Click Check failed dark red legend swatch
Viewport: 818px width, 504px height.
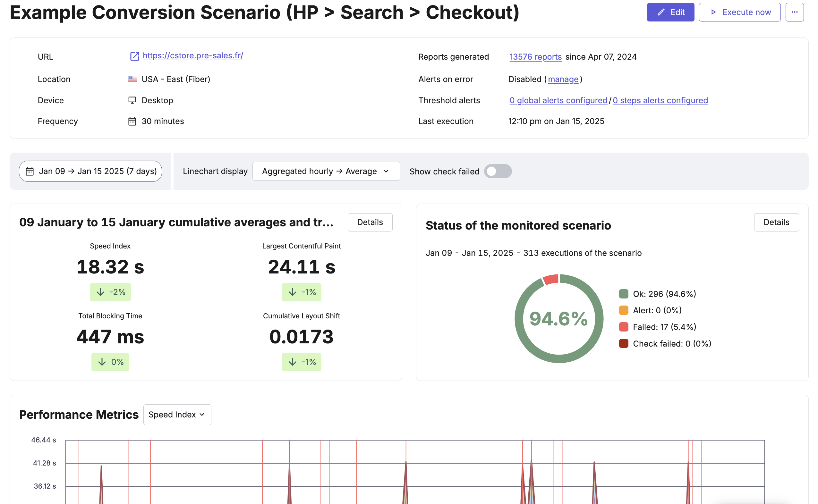tap(624, 344)
